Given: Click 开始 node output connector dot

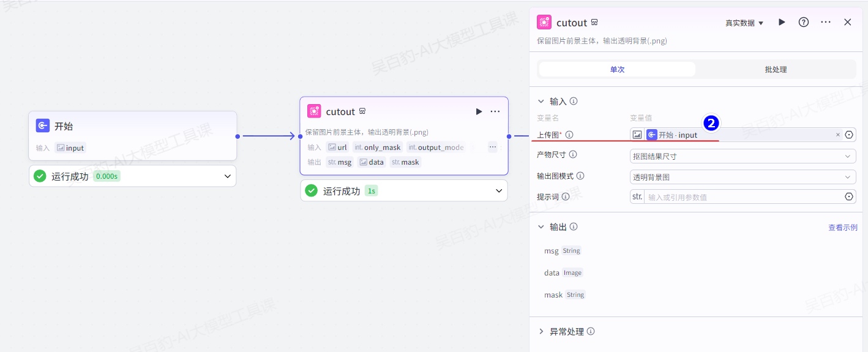Looking at the screenshot, I should 238,136.
